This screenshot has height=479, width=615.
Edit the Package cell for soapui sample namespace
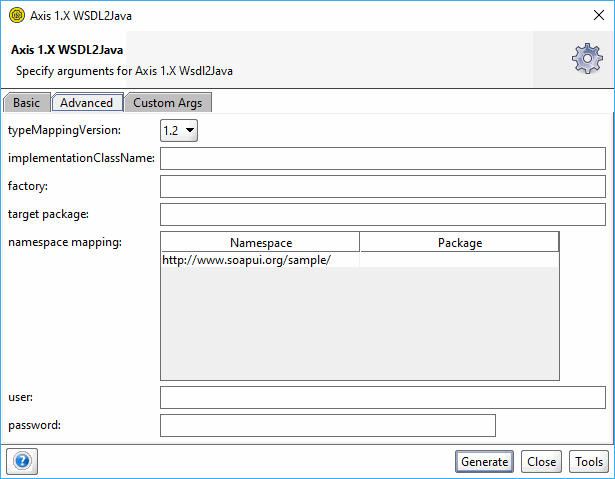point(459,260)
